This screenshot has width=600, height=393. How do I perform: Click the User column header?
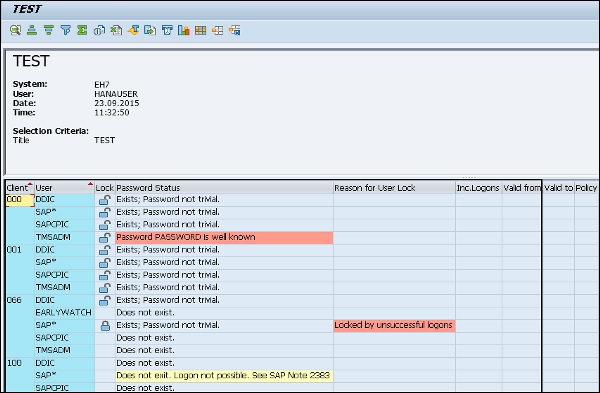(x=64, y=188)
